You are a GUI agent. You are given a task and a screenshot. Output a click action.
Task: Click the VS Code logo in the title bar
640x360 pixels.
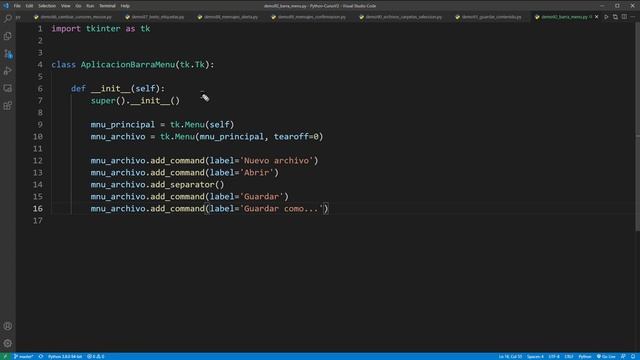6,6
